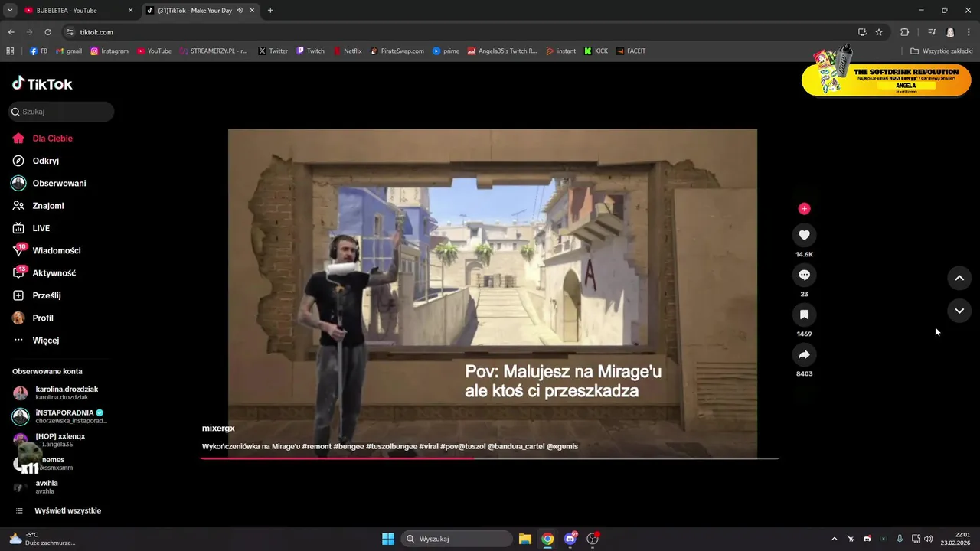Click the #remont hashtag

(x=317, y=446)
